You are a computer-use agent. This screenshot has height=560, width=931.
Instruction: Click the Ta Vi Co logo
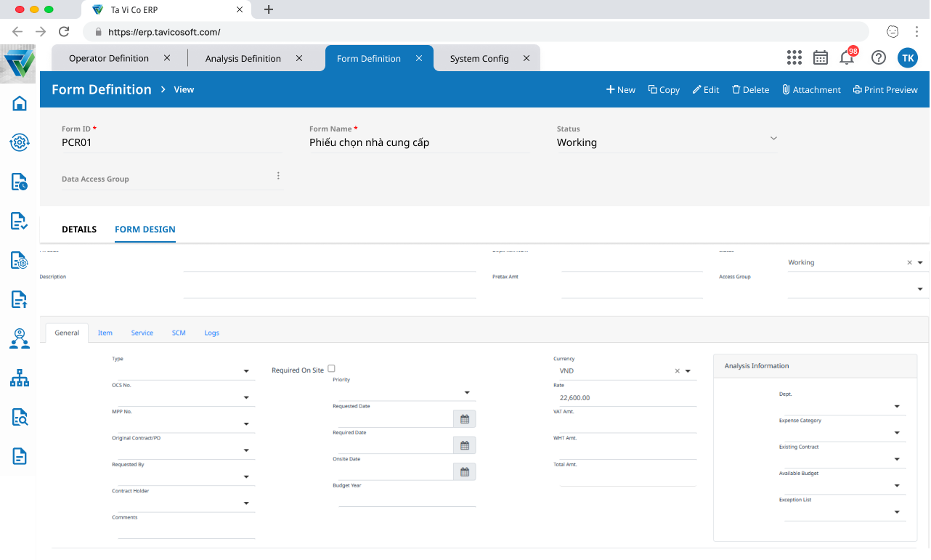pyautogui.click(x=19, y=64)
